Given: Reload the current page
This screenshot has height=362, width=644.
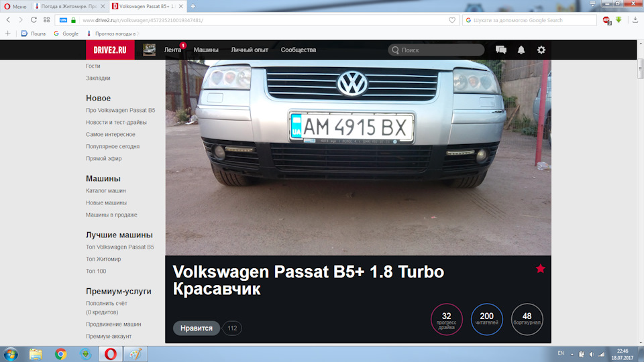Looking at the screenshot, I should pyautogui.click(x=34, y=19).
